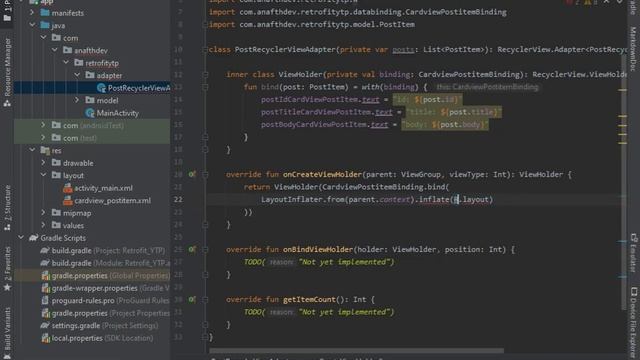Collapse the layout folder
The width and height of the screenshot is (640, 360).
pyautogui.click(x=43, y=176)
